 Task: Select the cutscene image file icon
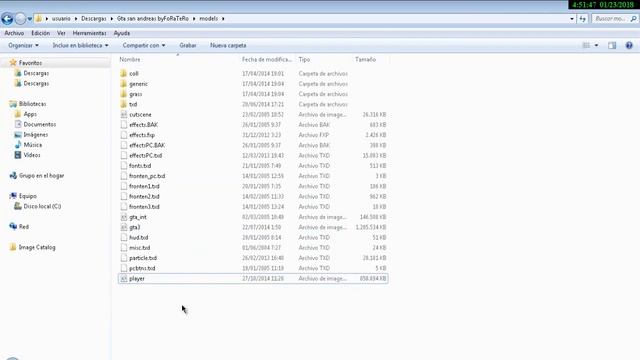click(x=124, y=115)
